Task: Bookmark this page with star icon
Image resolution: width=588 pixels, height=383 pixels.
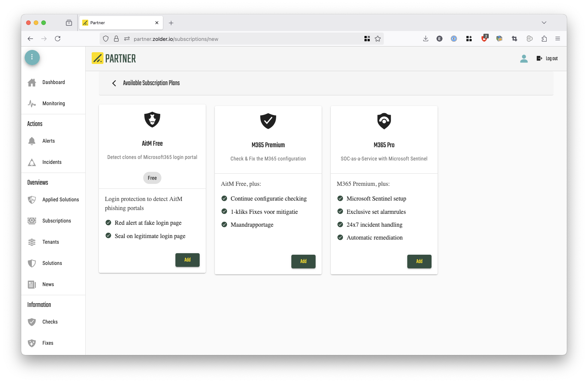Action: 378,39
